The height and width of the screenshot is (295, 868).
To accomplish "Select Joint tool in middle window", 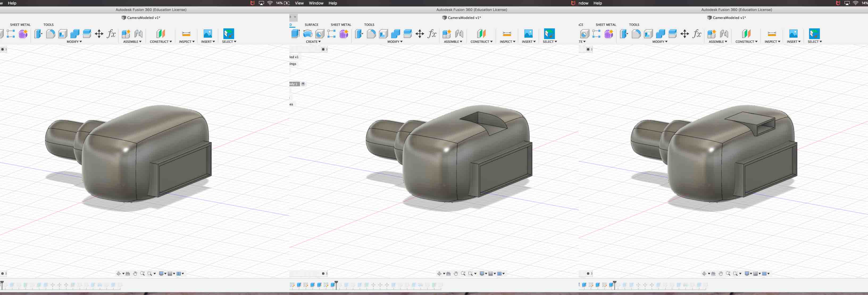I will [x=459, y=34].
